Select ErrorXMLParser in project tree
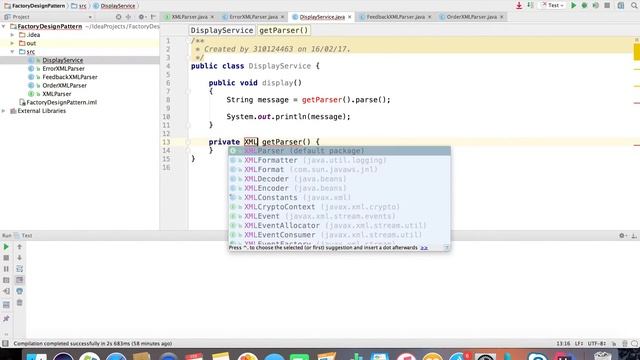The width and height of the screenshot is (640, 360). click(x=63, y=69)
